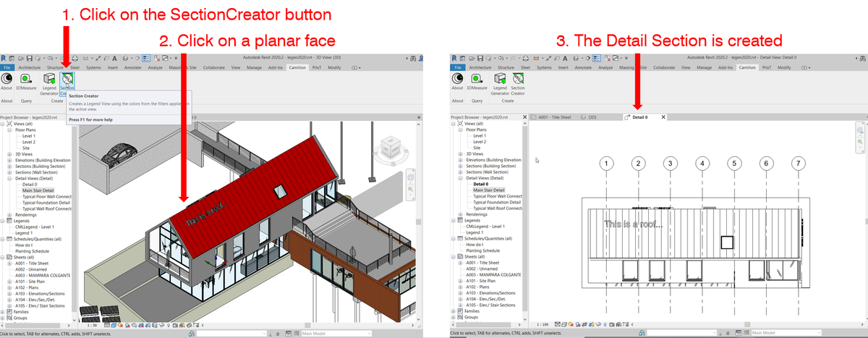The height and width of the screenshot is (338, 868).
Task: Collapse Sheets (all) node in 3D View window browser
Action: pos(2,257)
